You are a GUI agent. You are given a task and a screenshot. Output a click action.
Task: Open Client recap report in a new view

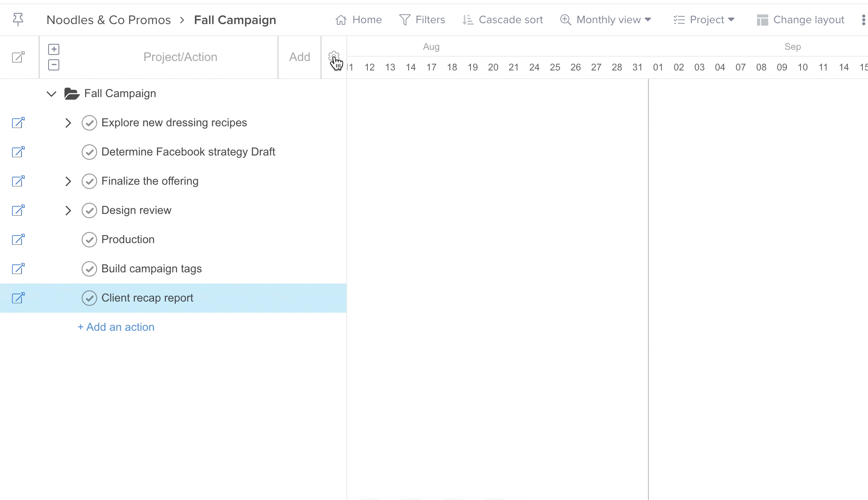coord(18,298)
